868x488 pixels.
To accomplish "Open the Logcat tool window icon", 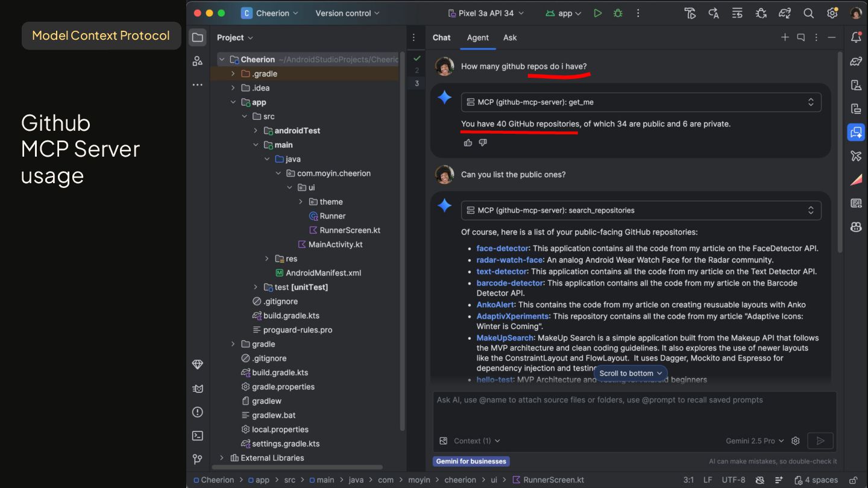I will tap(198, 389).
